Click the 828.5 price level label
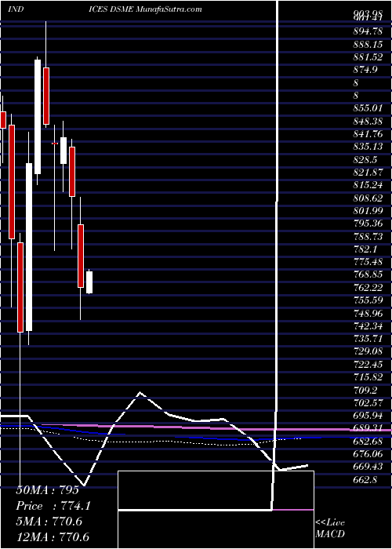Viewport: 392px width, 549px height. [x=365, y=160]
